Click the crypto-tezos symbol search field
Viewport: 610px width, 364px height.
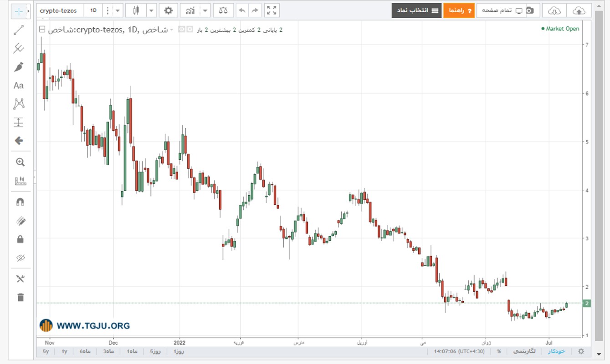coord(60,10)
